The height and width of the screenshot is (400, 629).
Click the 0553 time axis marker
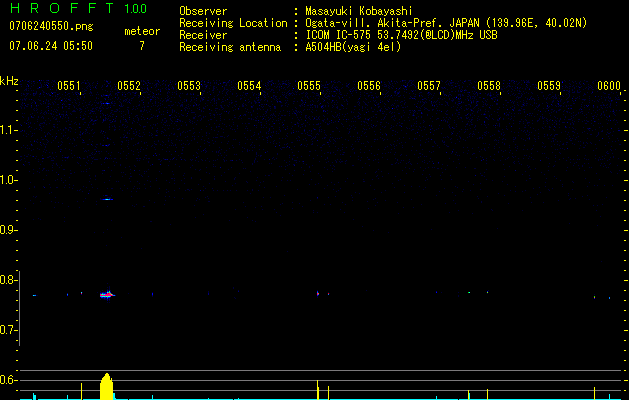(189, 86)
